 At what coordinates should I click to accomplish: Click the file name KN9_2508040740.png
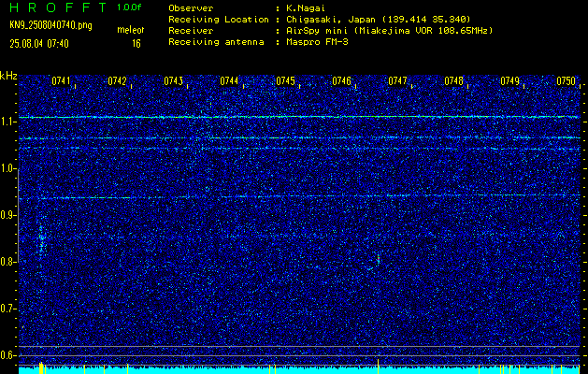(50, 26)
